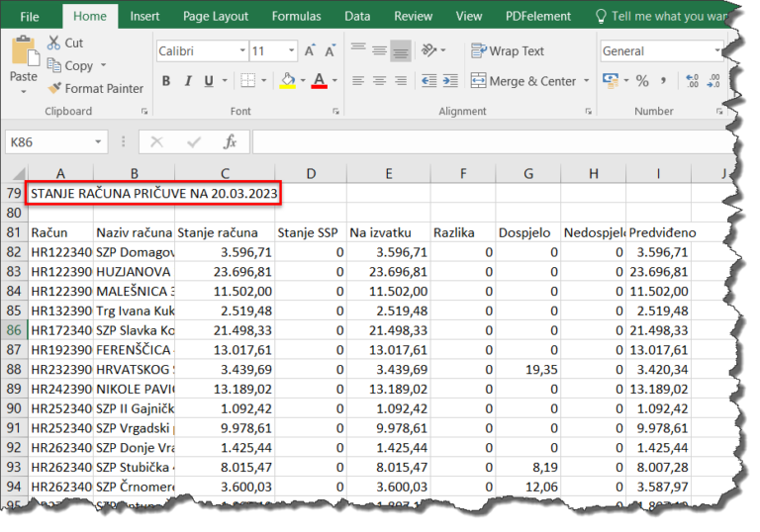Open the Calibri font name dropdown

click(241, 51)
